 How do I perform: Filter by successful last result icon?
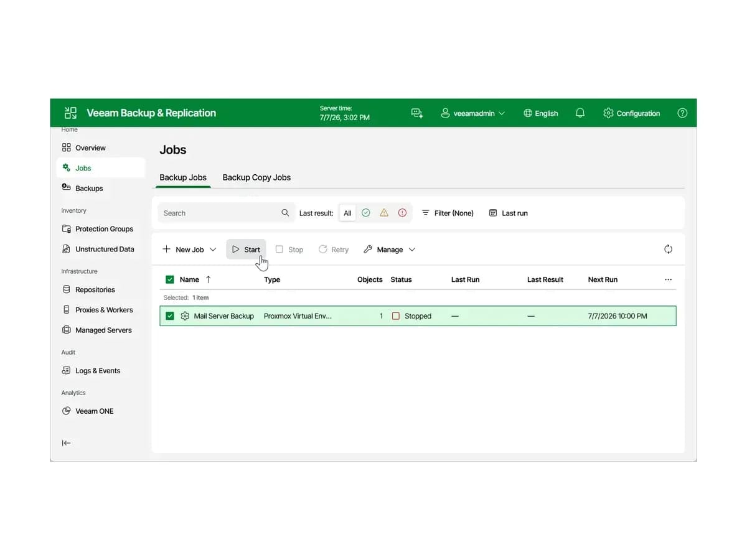click(x=366, y=213)
